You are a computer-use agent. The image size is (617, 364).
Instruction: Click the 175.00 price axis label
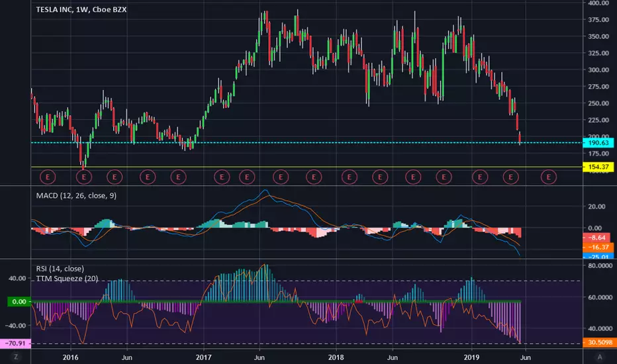598,154
